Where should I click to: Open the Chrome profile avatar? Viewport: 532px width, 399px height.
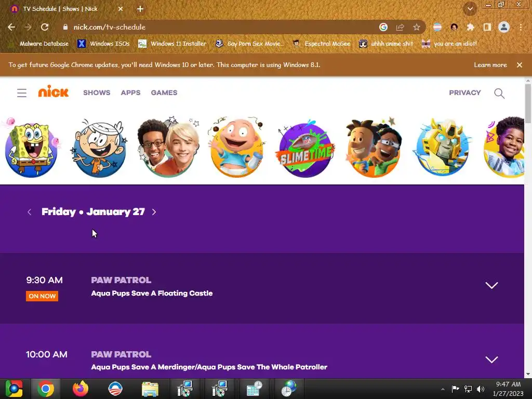(504, 27)
